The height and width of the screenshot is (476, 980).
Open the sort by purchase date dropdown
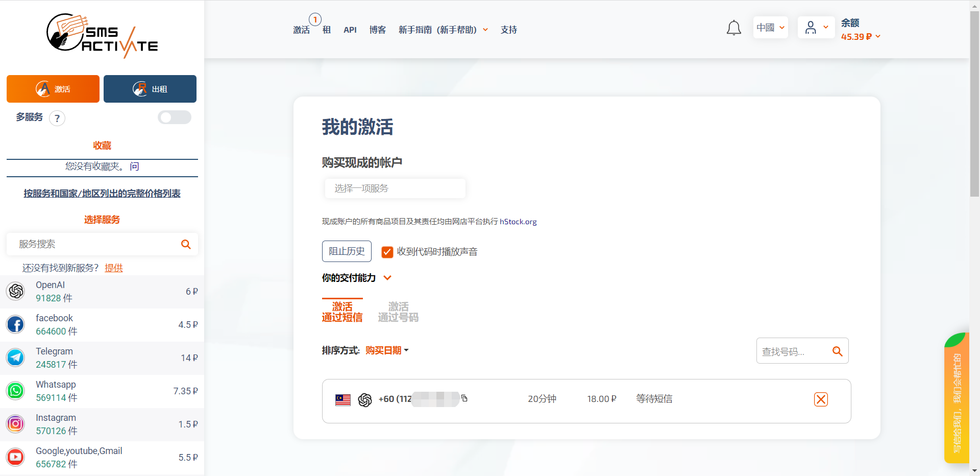[x=387, y=350]
